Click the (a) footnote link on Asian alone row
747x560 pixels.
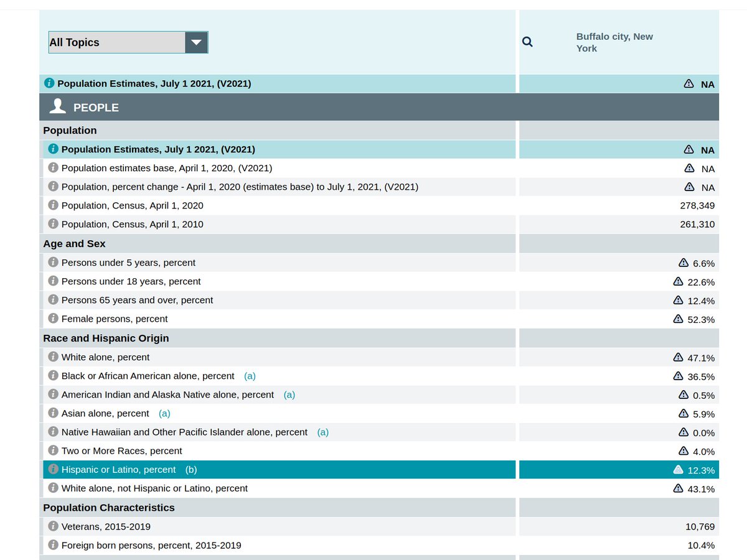click(x=164, y=413)
